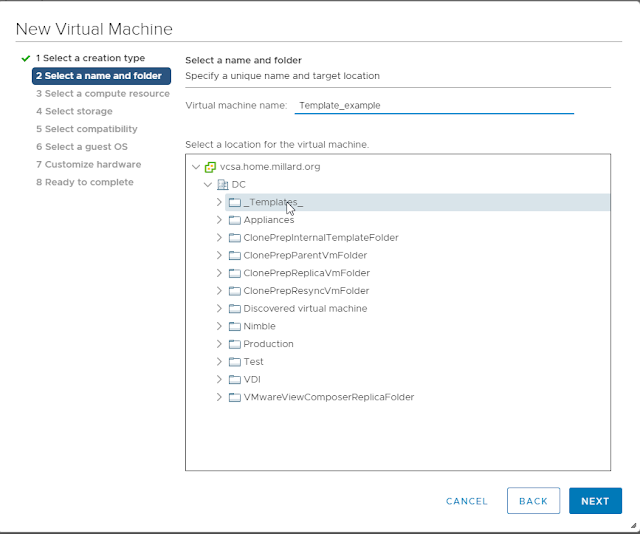The width and height of the screenshot is (640, 534).
Task: Select step 2 Select a name and folder
Action: (x=102, y=76)
